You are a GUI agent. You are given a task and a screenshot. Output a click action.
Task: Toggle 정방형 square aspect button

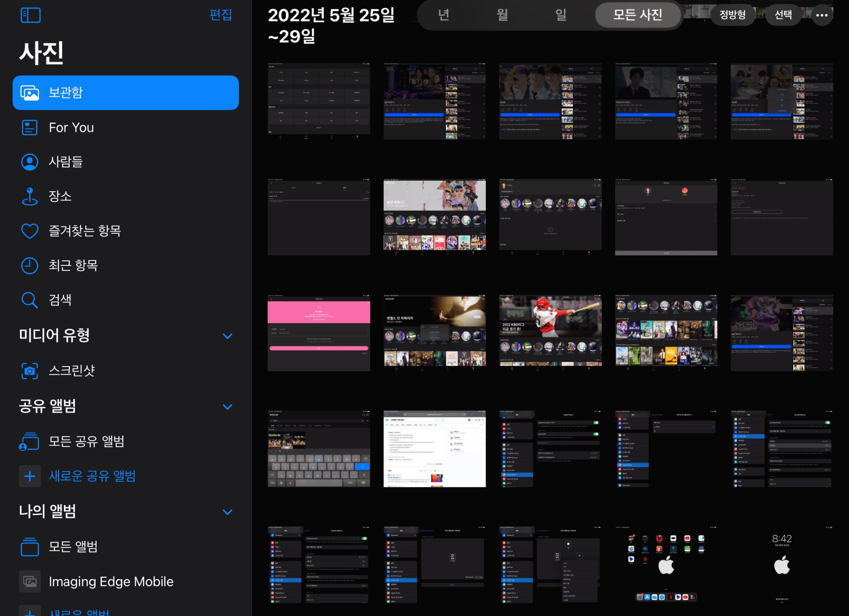(x=732, y=15)
